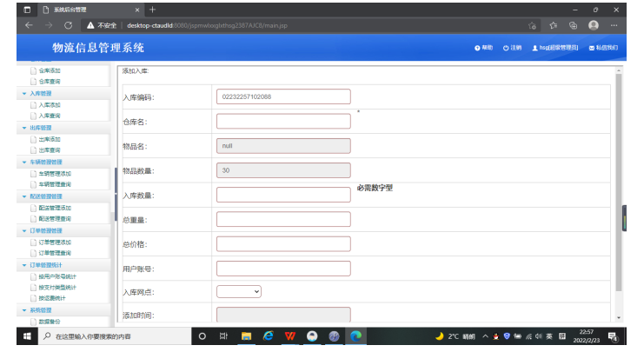
Task: Open 车辆管理添加 in sidebar
Action: [x=55, y=174]
